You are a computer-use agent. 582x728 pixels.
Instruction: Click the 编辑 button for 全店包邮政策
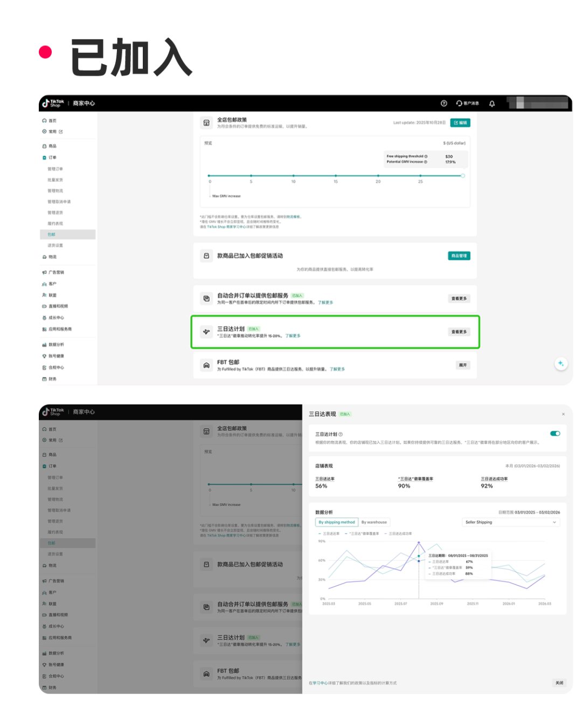[x=460, y=123]
